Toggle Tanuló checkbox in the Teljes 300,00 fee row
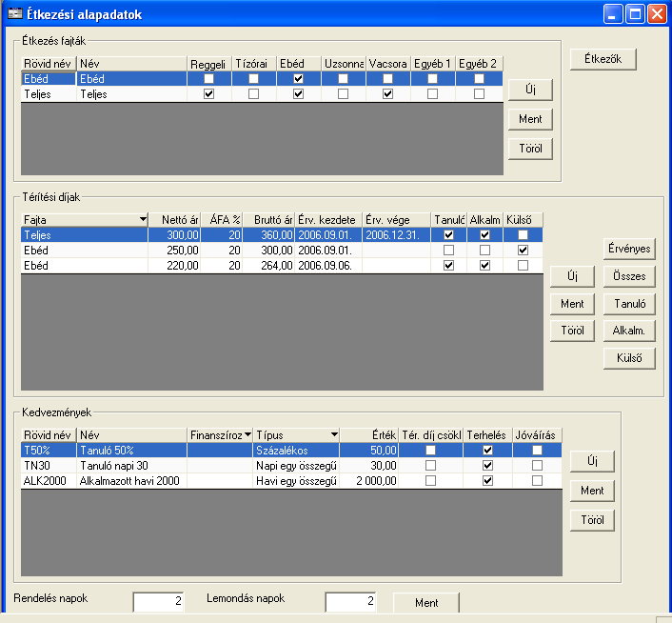The height and width of the screenshot is (623, 672). [x=448, y=234]
